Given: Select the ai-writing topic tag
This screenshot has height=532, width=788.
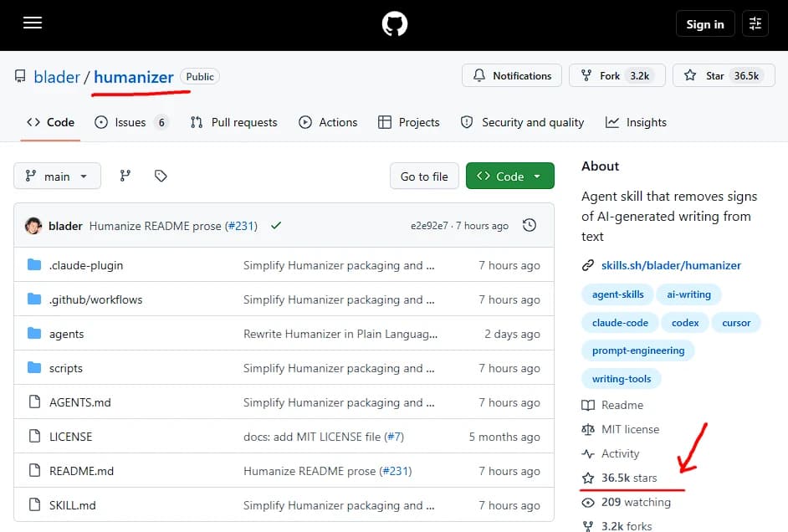Looking at the screenshot, I should point(688,294).
